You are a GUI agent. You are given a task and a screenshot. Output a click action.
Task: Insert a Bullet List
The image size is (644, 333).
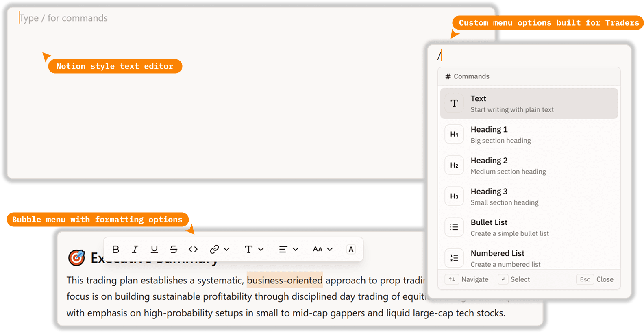[x=529, y=227]
